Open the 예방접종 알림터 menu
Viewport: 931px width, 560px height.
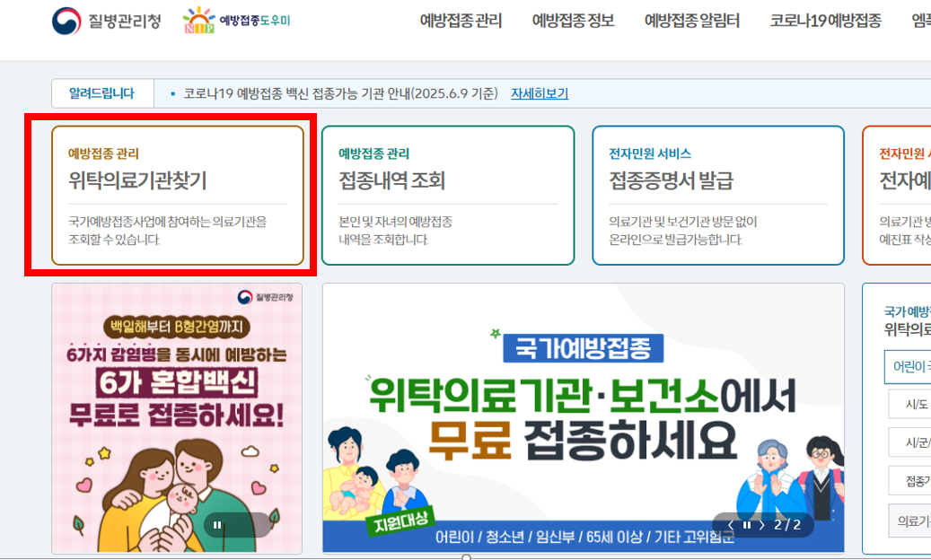pos(691,21)
